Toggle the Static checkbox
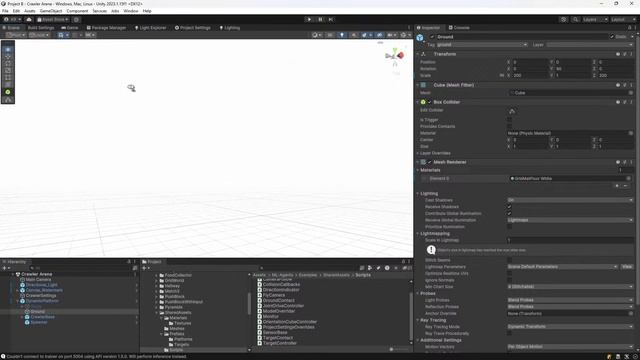Viewport: 640px width, 360px height. pyautogui.click(x=612, y=37)
